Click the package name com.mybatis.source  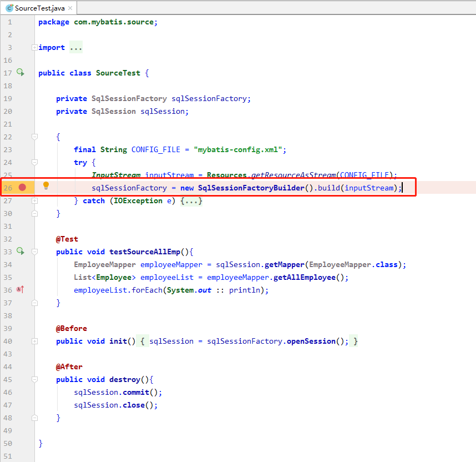114,22
